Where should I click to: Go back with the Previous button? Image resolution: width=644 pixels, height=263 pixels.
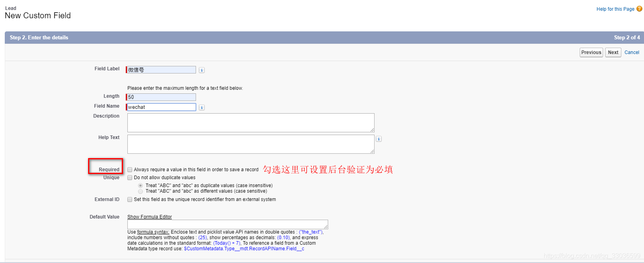coord(591,52)
